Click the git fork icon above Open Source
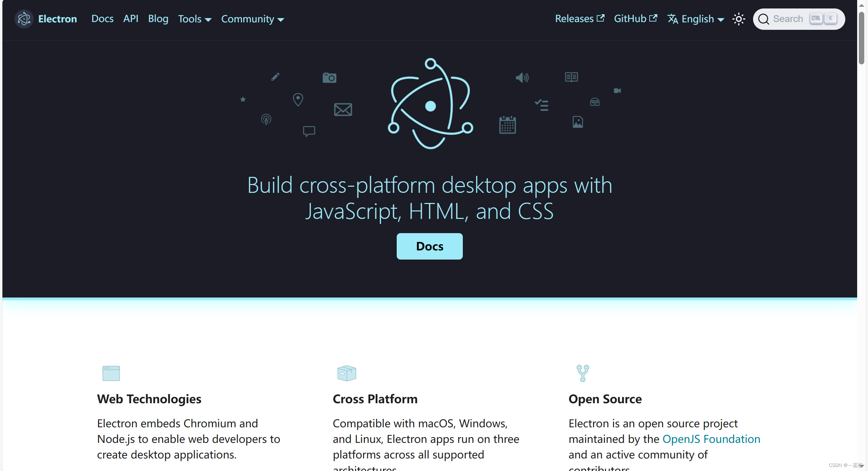This screenshot has width=868, height=471. [x=583, y=373]
